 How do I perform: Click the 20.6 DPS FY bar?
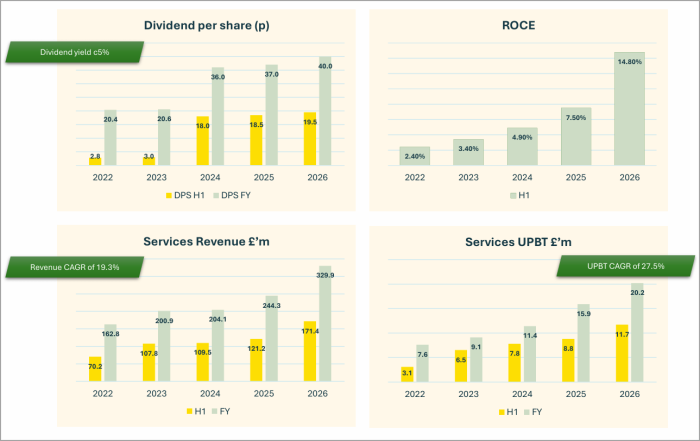164,137
